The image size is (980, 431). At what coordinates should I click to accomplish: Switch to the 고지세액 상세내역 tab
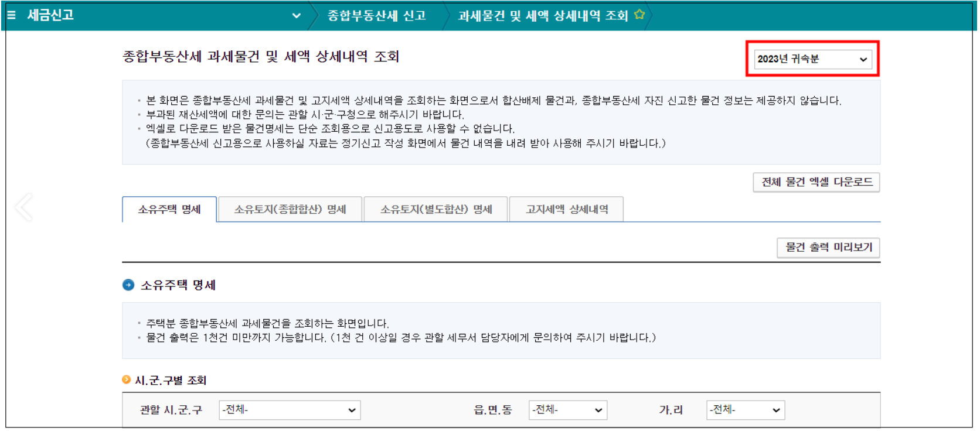tap(567, 210)
